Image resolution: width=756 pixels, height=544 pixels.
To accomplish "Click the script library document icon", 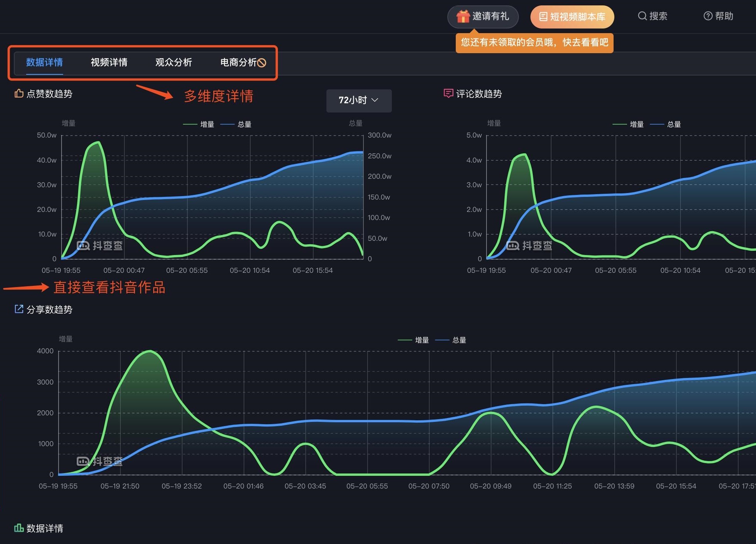I will (543, 17).
